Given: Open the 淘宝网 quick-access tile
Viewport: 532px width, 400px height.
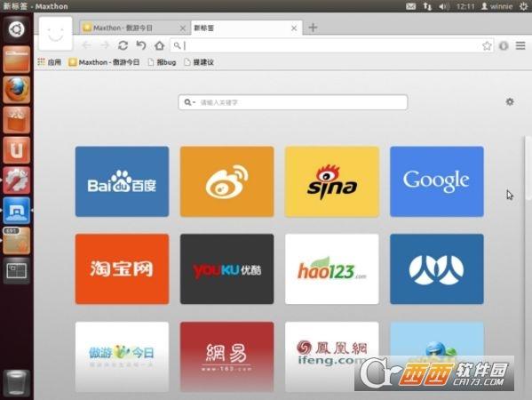Looking at the screenshot, I should coord(123,269).
